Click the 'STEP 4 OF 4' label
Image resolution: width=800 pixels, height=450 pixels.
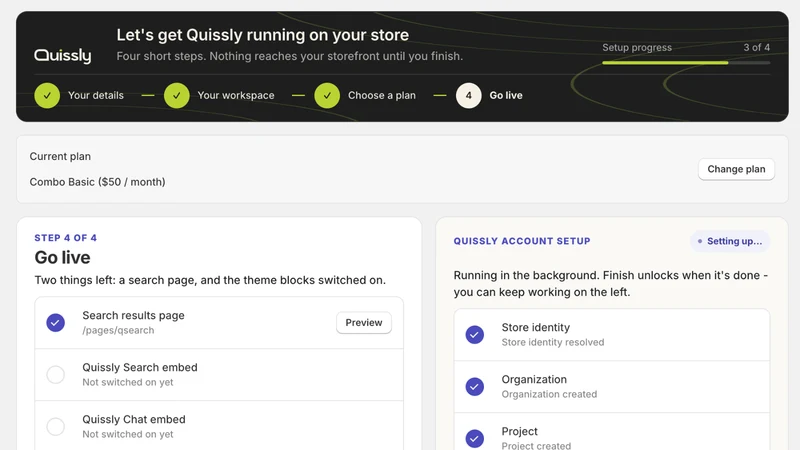(65, 238)
